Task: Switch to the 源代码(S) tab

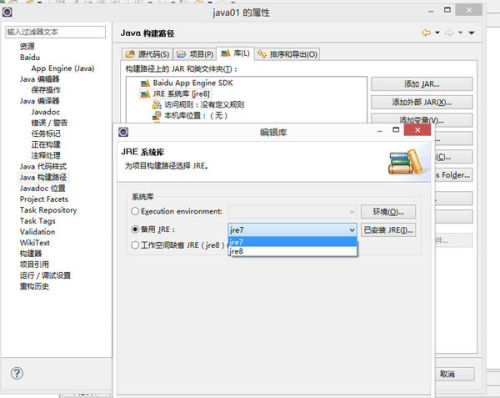Action: pyautogui.click(x=147, y=54)
